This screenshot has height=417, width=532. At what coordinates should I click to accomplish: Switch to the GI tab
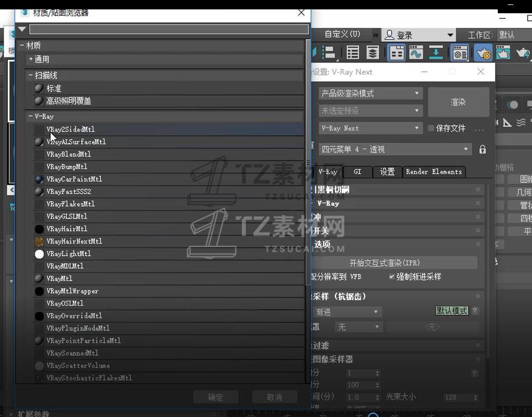358,172
